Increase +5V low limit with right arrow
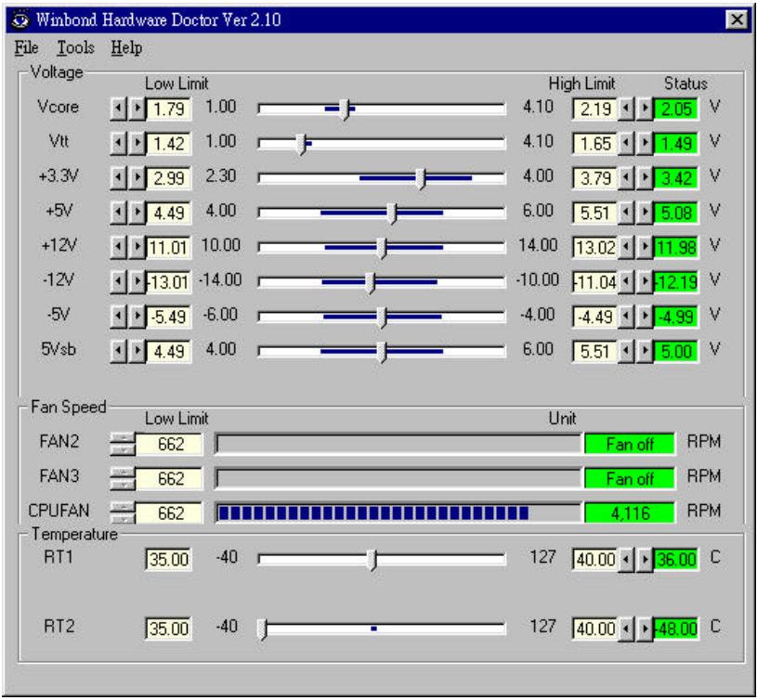757x700 pixels. [137, 214]
